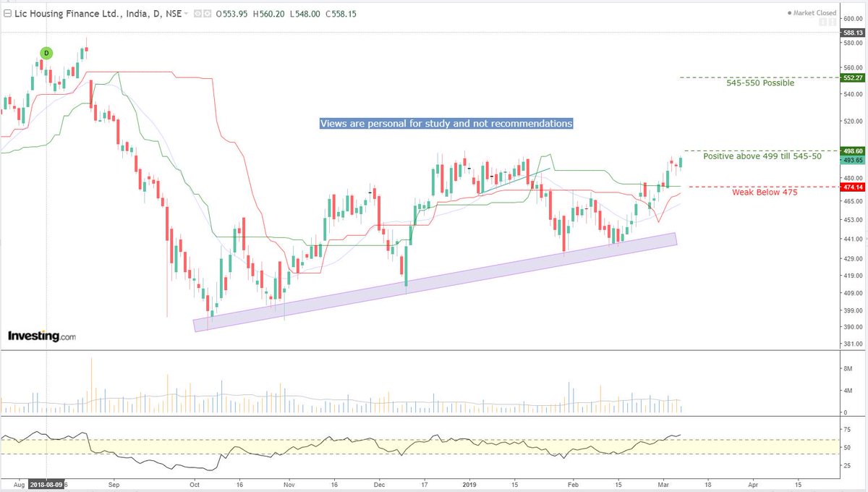
Task: Select the '545-550 Possible' text annotation
Action: coord(760,83)
